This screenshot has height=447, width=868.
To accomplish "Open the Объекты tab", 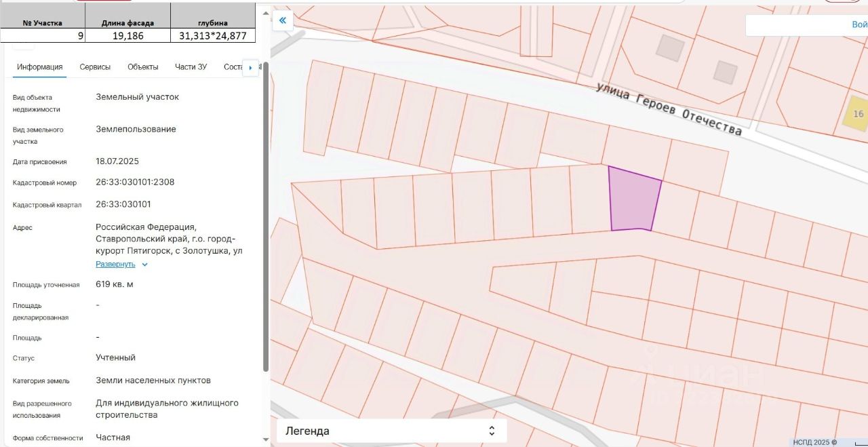I will pos(143,66).
